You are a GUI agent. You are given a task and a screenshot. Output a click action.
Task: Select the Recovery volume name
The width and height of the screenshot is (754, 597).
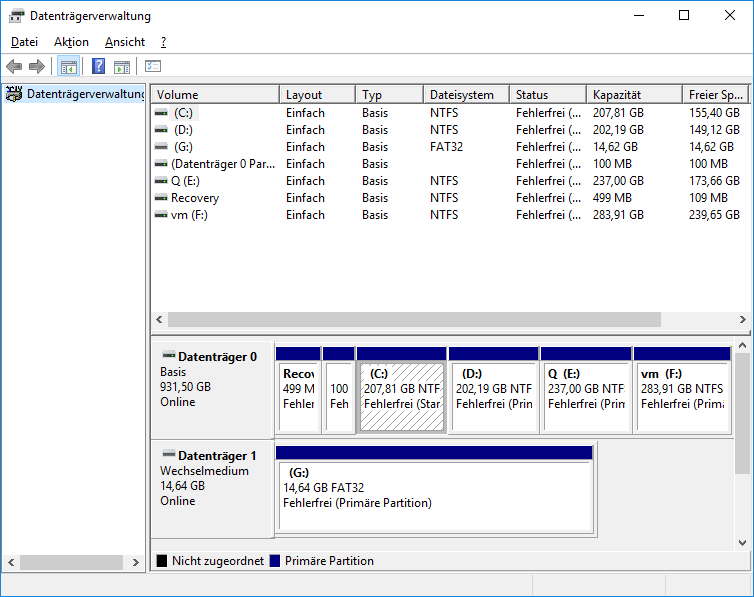coord(195,198)
